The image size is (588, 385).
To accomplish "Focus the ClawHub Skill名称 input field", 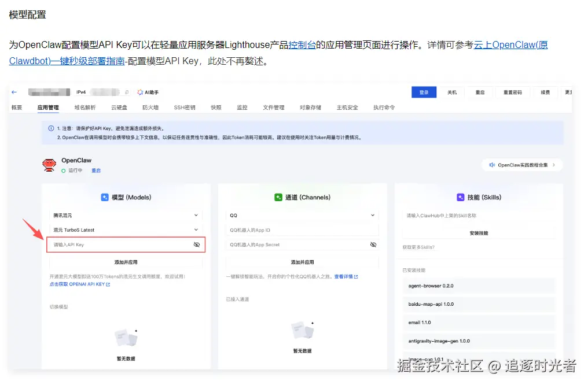I will coord(479,216).
